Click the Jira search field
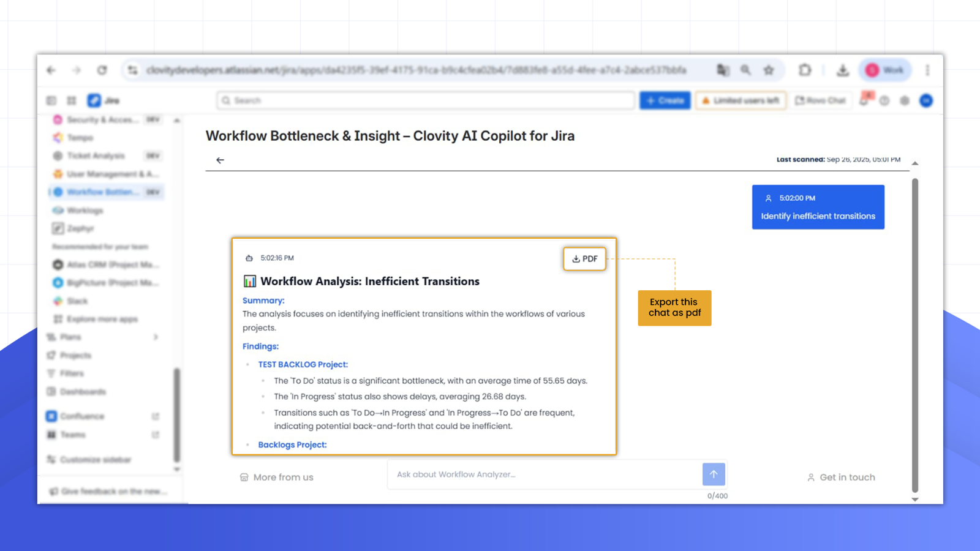This screenshot has height=551, width=980. [x=426, y=100]
